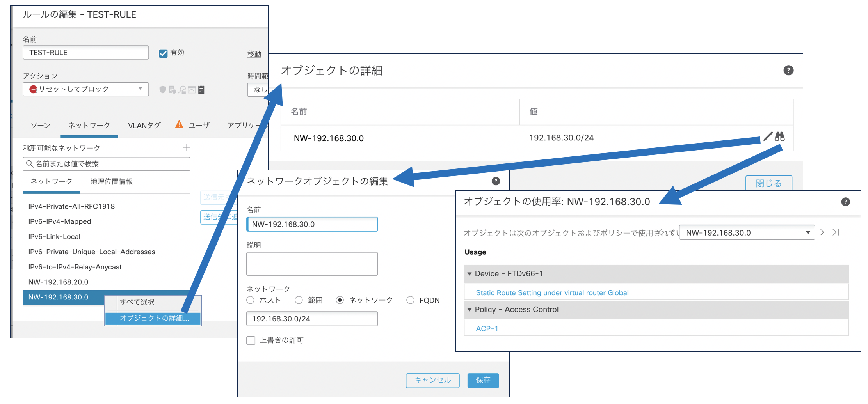
Task: Collapse the Policy - Access Control section
Action: (x=470, y=310)
